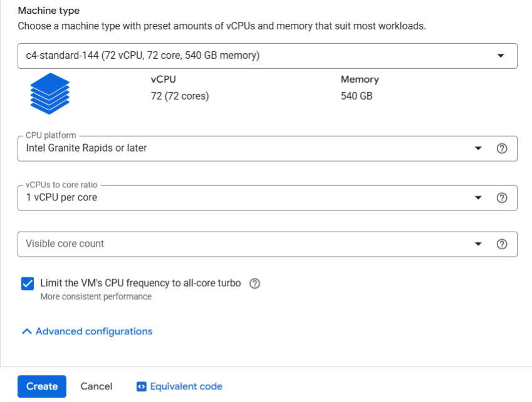Open help for CPU platform
The width and height of the screenshot is (532, 402).
[x=502, y=148]
